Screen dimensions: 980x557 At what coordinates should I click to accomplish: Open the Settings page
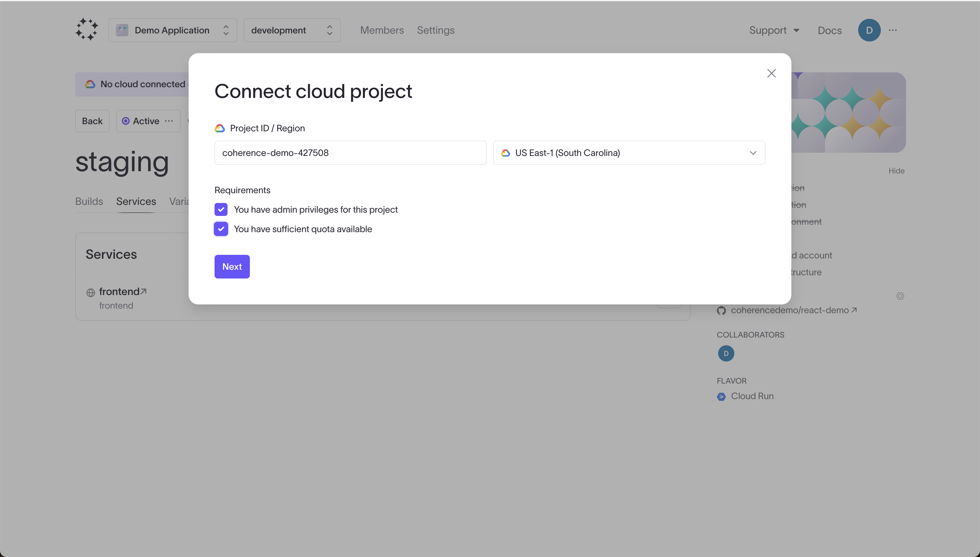click(436, 30)
